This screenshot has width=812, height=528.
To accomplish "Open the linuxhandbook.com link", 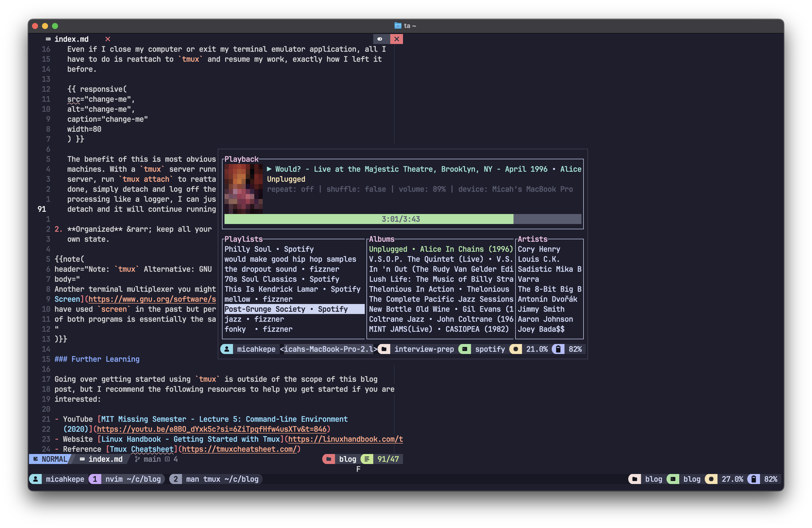I will [x=345, y=439].
